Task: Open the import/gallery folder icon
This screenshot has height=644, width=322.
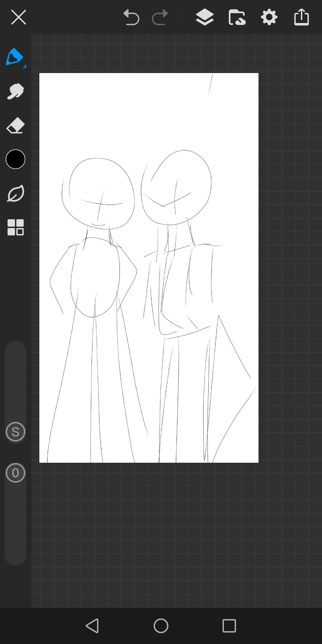Action: click(x=237, y=17)
